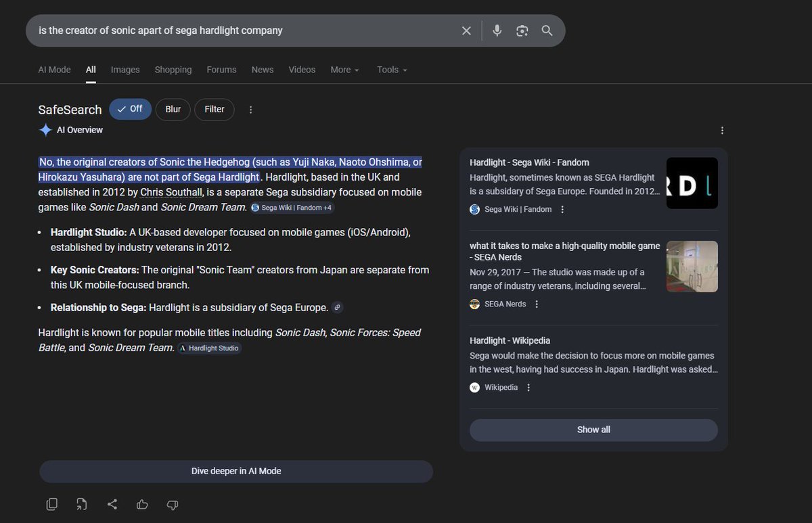
Task: Click the SafeSearch label
Action: pos(70,110)
